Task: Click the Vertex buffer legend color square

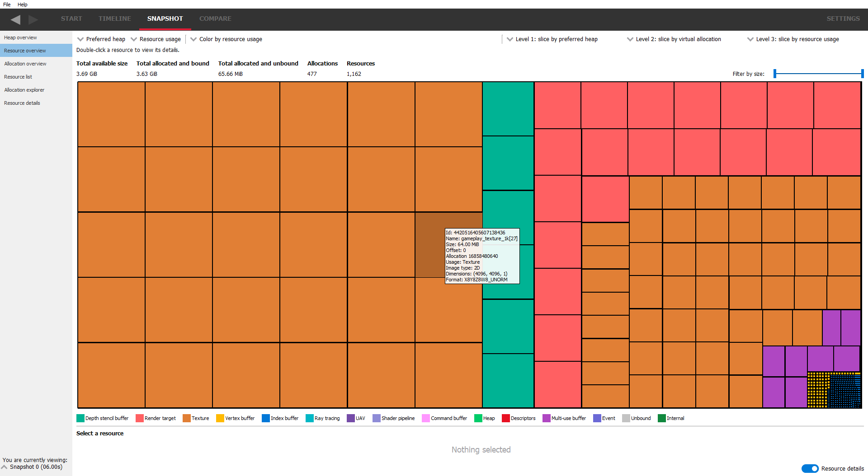Action: pos(220,418)
